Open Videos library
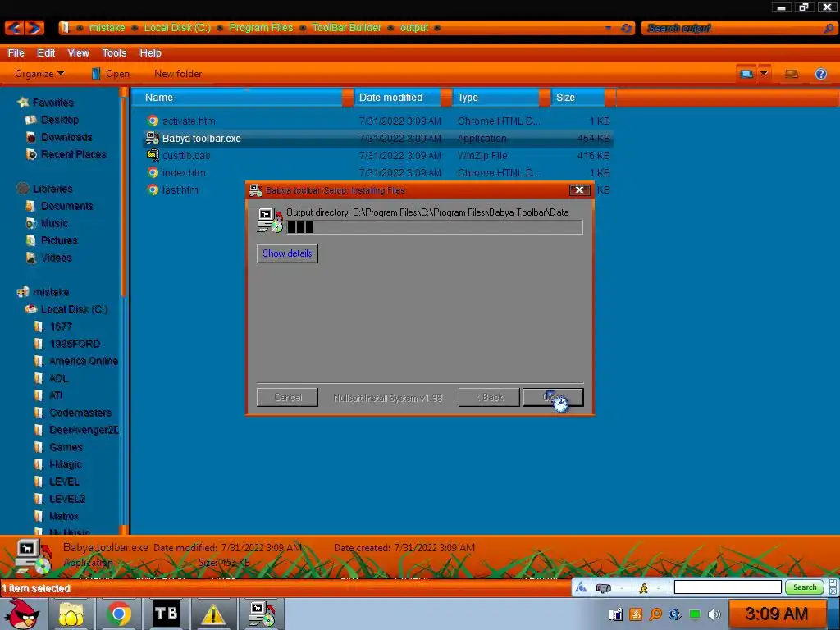The image size is (840, 630). click(x=57, y=258)
